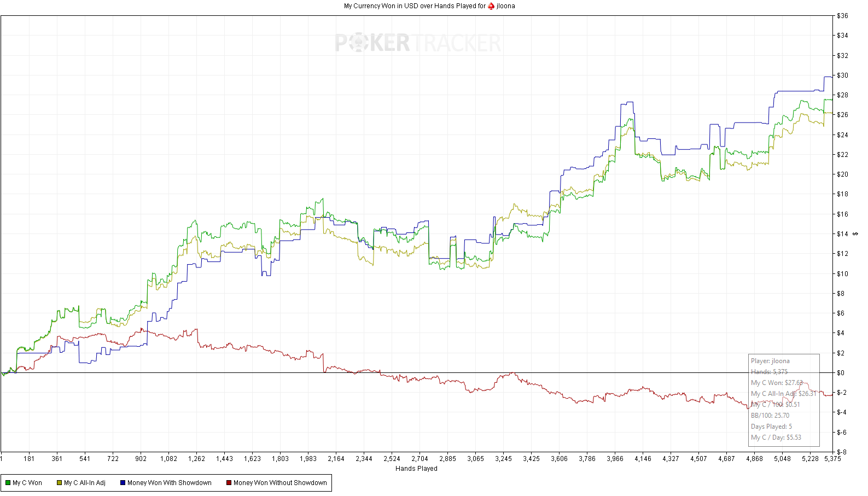The width and height of the screenshot is (868, 496).
Task: Select the "My C All-In Adj" legend label
Action: coord(85,483)
